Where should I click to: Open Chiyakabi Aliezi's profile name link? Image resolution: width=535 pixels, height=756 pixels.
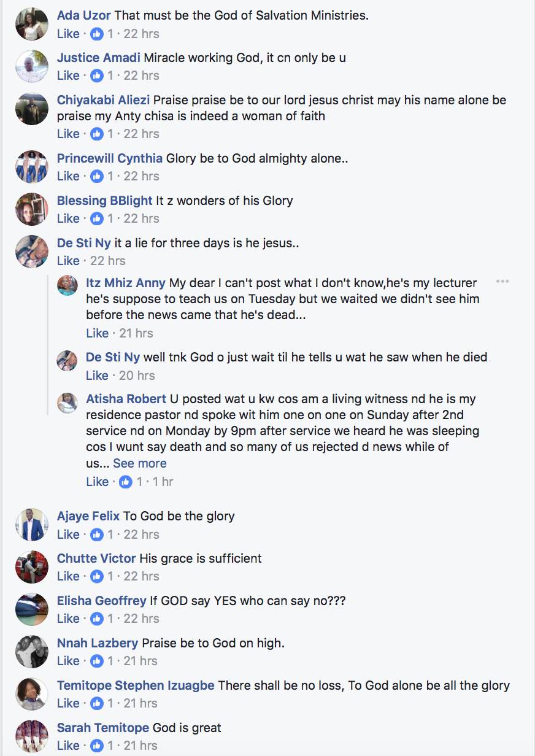tap(103, 100)
